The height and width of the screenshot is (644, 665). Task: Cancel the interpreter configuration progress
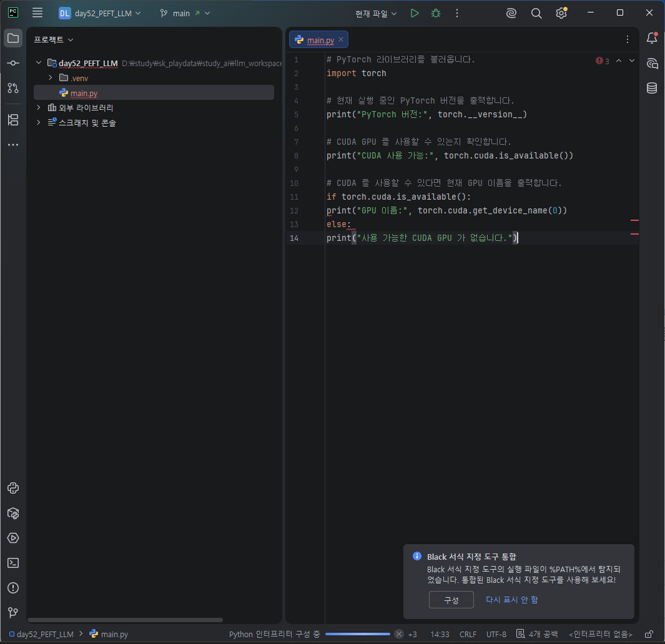click(x=399, y=634)
